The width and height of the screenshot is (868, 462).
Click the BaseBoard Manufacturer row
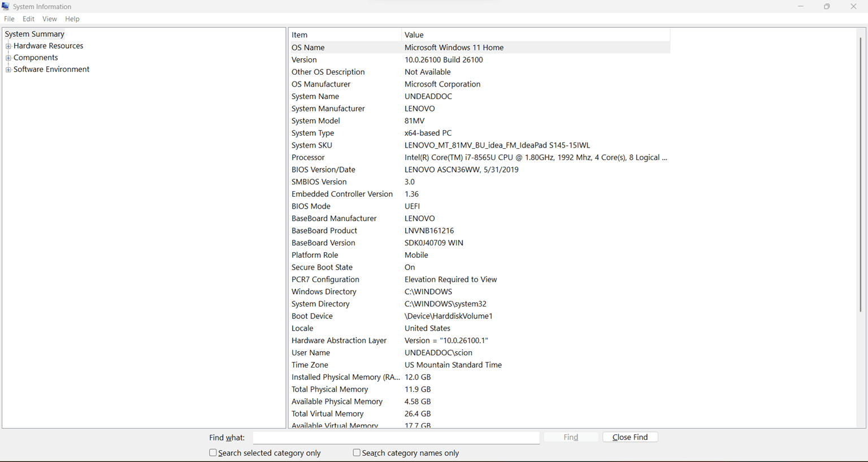(x=479, y=218)
